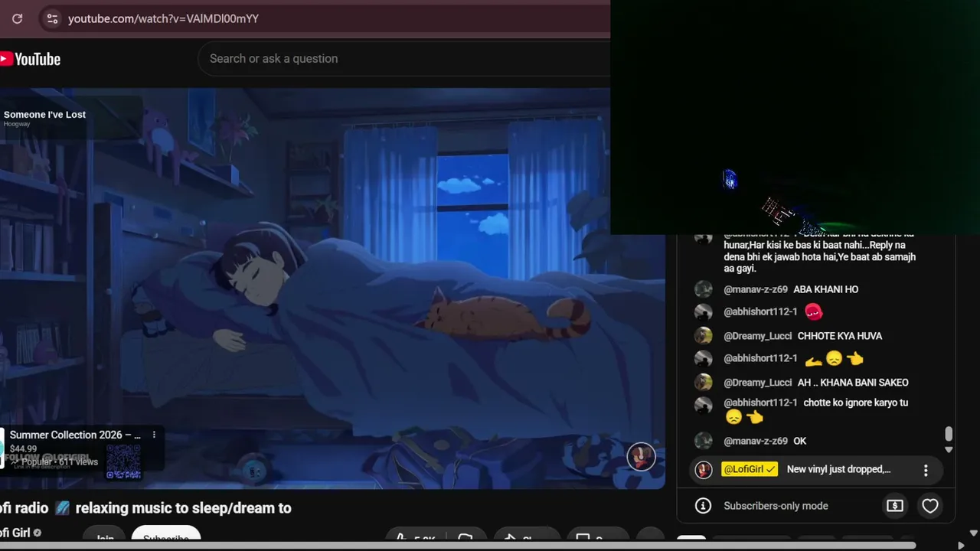
Task: Click the LofiGirl avatar in pinned chat message
Action: (x=704, y=470)
